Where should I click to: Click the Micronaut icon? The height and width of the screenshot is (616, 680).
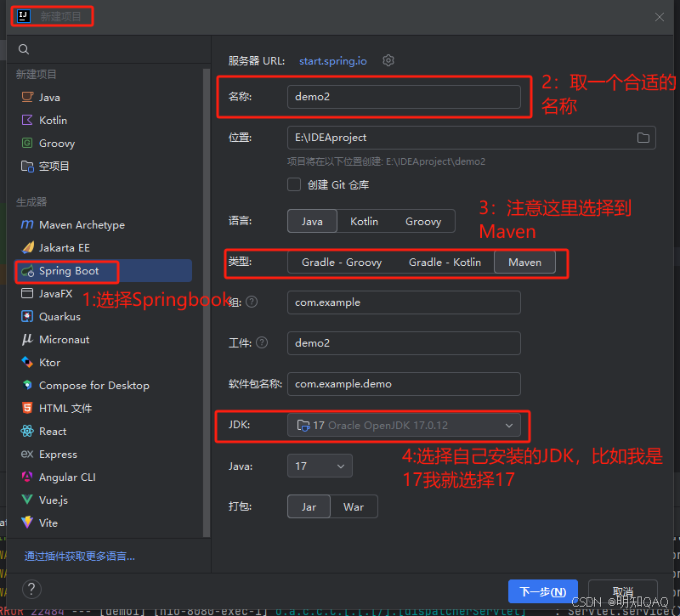coord(27,339)
